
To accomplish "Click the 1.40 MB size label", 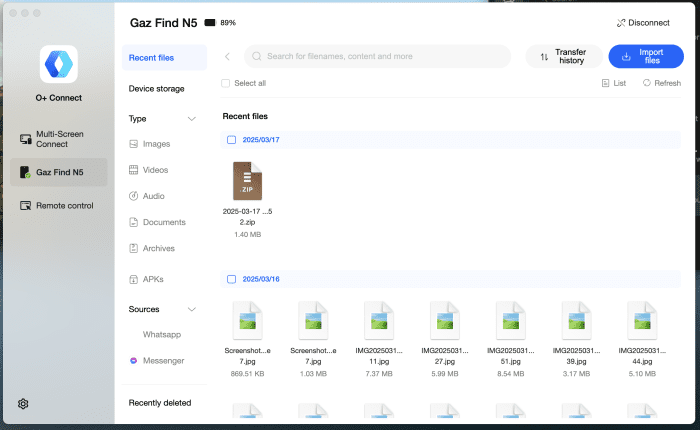I will 247,234.
